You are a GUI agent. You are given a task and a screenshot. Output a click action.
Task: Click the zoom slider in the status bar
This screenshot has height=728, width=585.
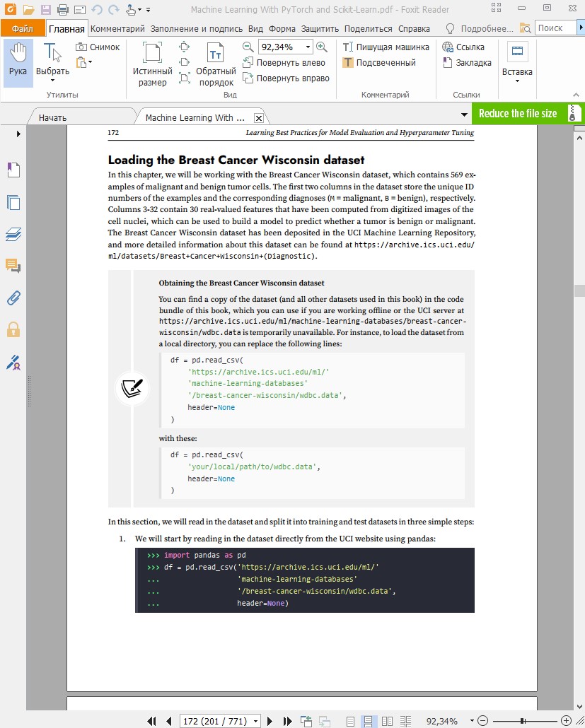point(523,721)
